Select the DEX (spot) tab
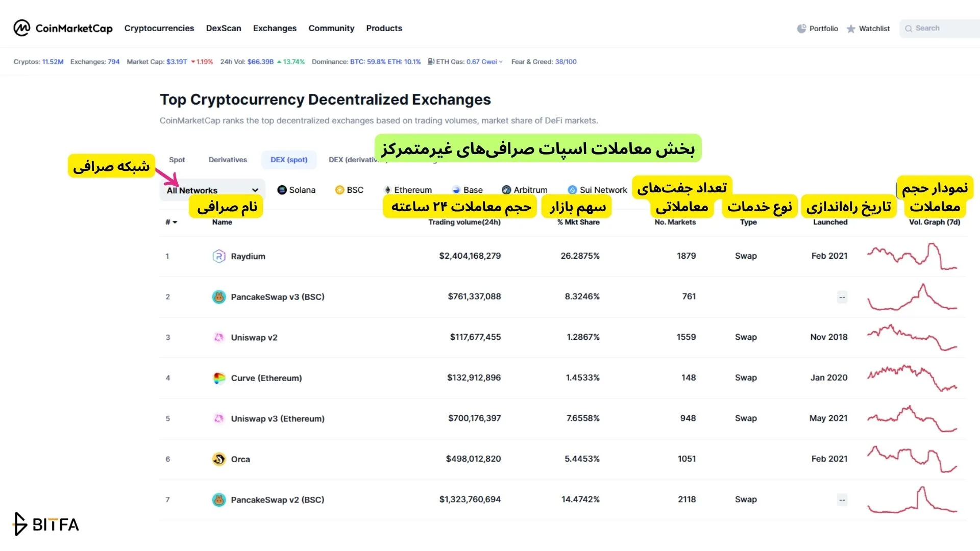Viewport: 980px width, 551px height. pyautogui.click(x=289, y=160)
